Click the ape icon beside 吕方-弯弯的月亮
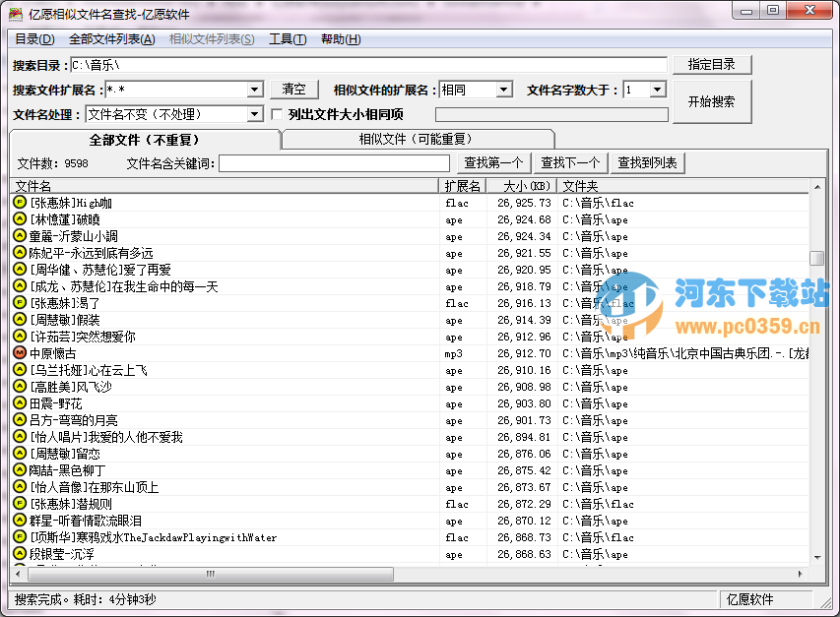The image size is (840, 617). coord(18,420)
